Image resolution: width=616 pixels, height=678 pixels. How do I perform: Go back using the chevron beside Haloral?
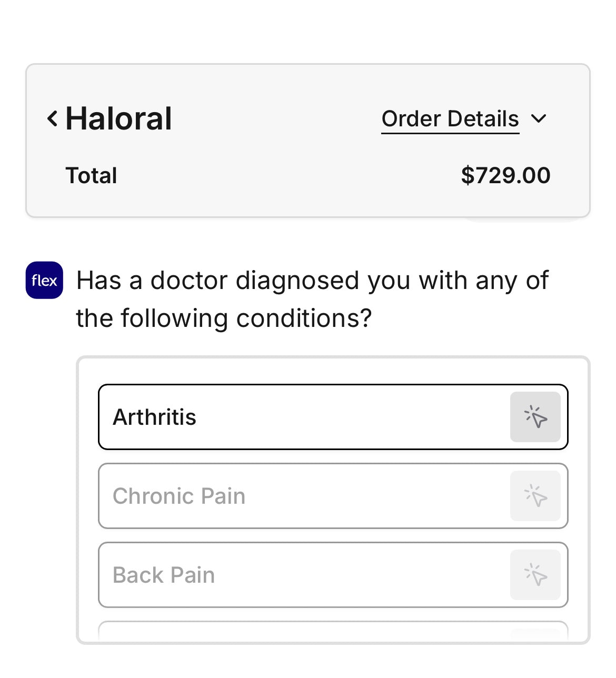pos(52,118)
